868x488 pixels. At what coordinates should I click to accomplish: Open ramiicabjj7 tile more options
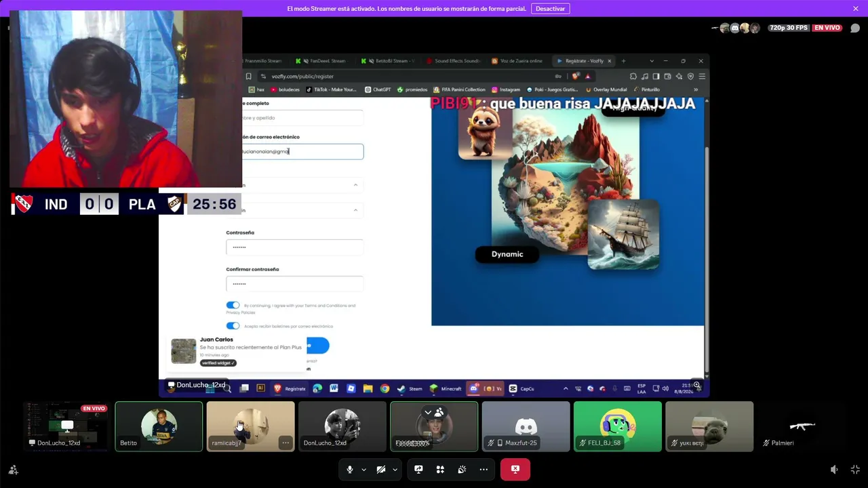coord(285,443)
